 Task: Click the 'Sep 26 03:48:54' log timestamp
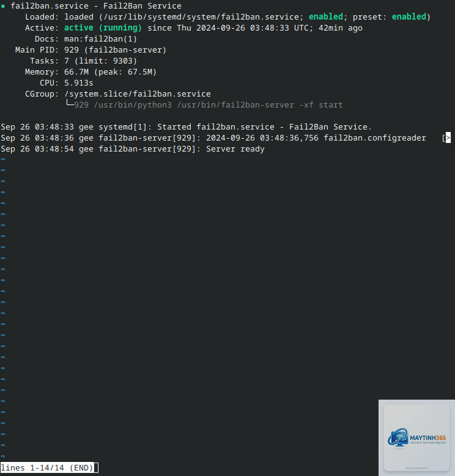pos(37,149)
